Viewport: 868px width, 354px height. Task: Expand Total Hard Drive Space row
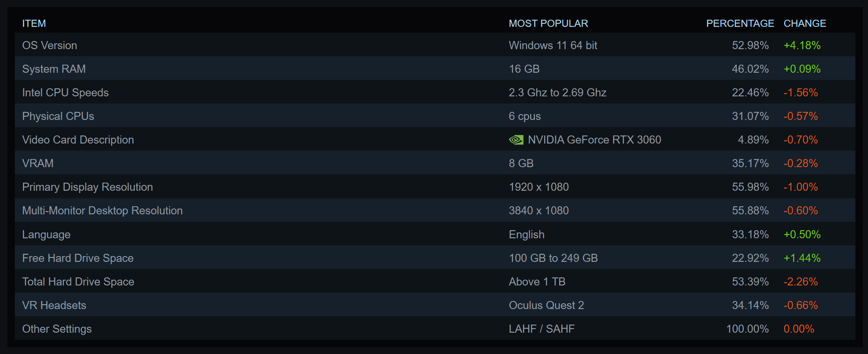(x=78, y=282)
